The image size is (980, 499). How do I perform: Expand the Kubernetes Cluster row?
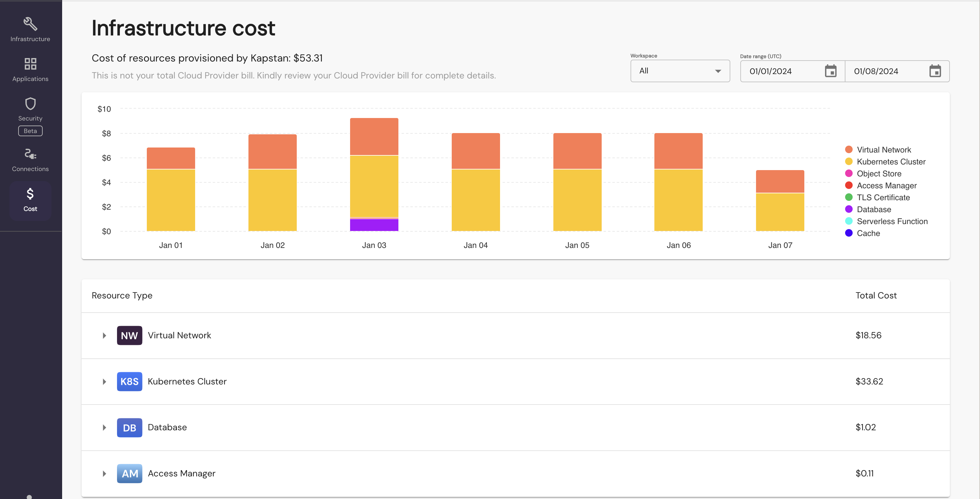104,381
